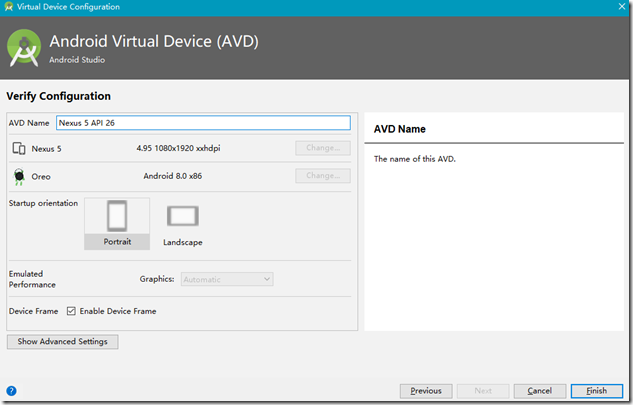Click the 'Oreo' release name text
633x405 pixels.
(41, 177)
